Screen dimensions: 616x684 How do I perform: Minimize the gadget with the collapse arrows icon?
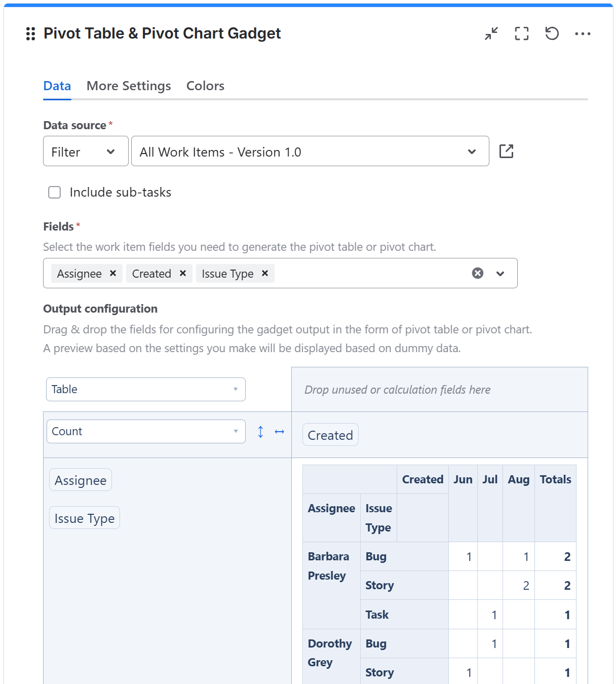[x=491, y=33]
